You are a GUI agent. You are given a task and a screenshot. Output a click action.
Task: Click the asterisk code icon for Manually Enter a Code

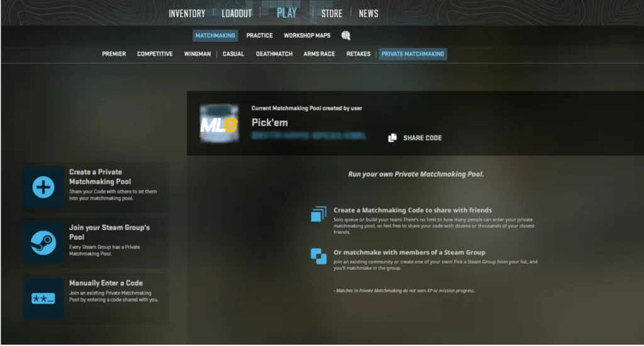point(43,298)
